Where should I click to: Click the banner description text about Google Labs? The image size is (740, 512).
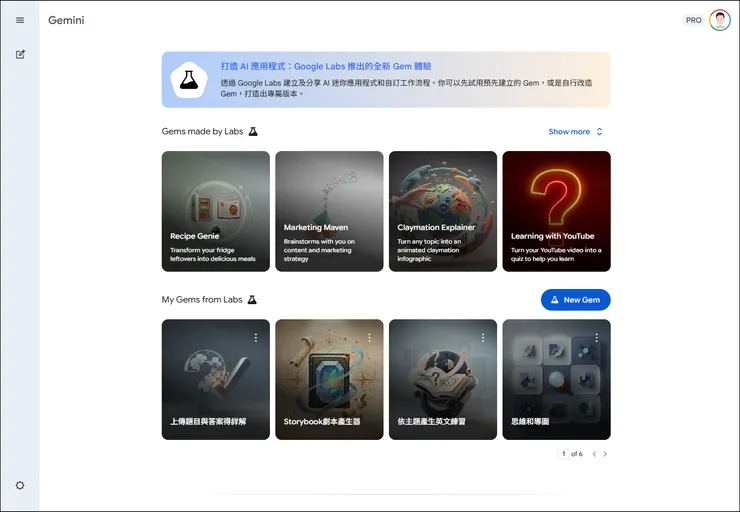click(x=406, y=88)
